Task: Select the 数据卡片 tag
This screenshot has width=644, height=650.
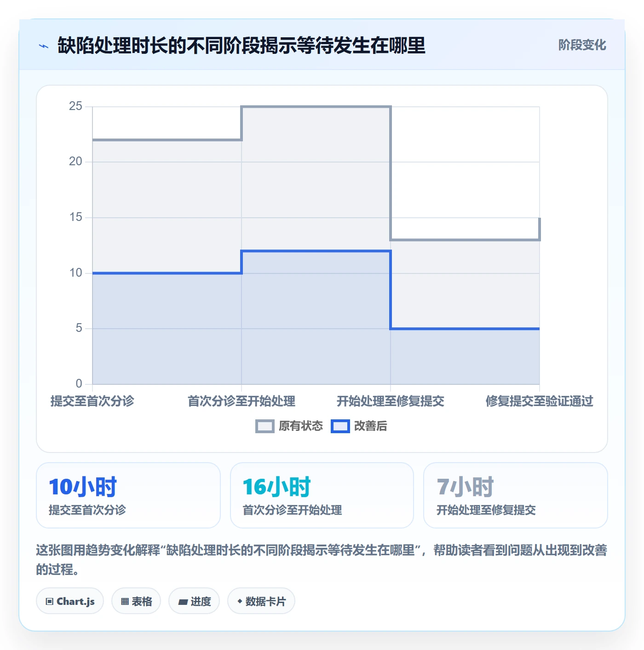Action: coord(261,601)
